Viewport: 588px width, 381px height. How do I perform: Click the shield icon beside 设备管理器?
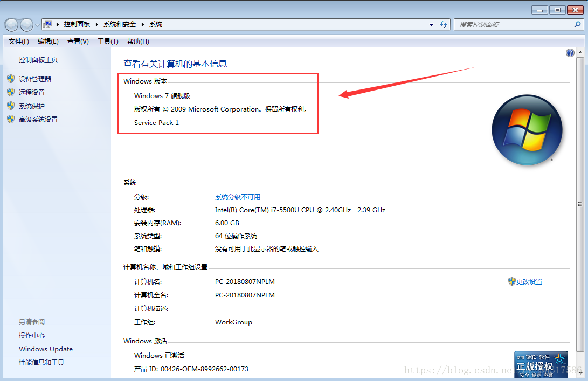11,79
